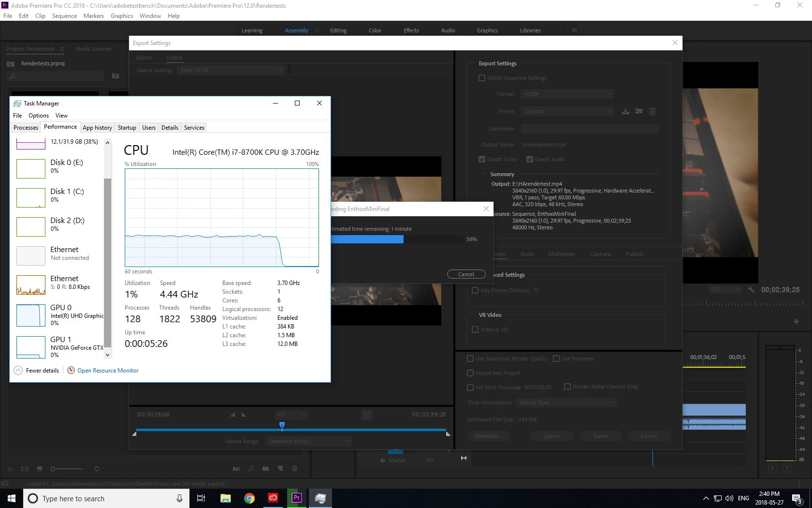Viewport: 812px width, 508px height.
Task: Toggle the Import Into Project checkbox
Action: [x=470, y=373]
